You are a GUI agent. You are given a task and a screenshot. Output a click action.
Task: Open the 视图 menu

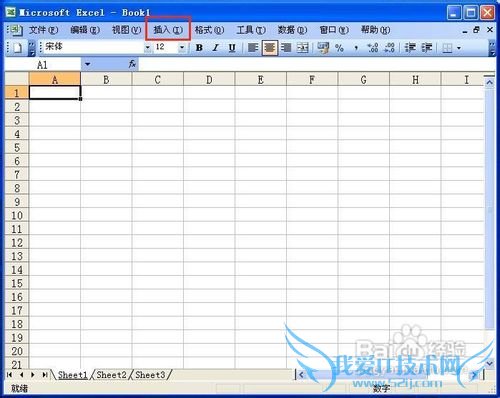[127, 30]
